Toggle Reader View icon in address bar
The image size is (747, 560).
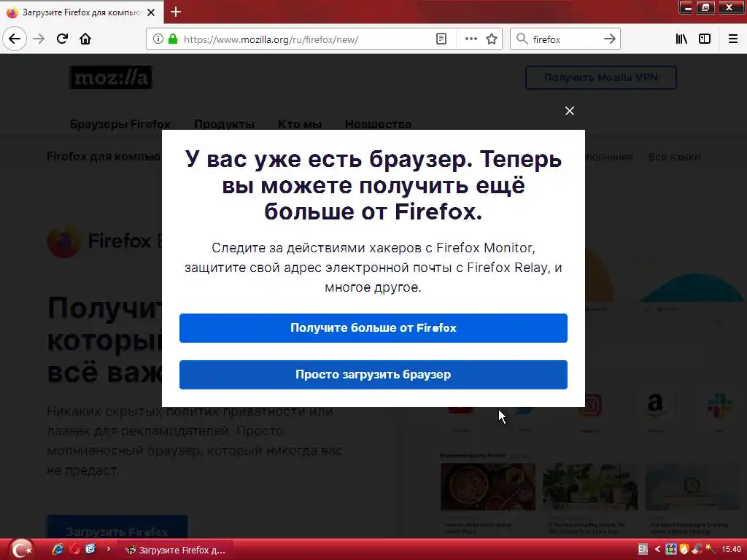coord(441,39)
